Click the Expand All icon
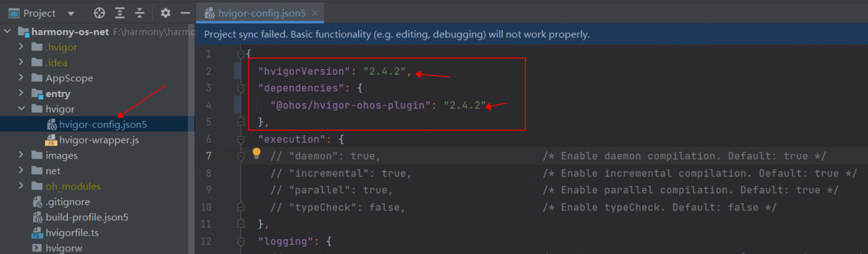The image size is (868, 254). (120, 13)
